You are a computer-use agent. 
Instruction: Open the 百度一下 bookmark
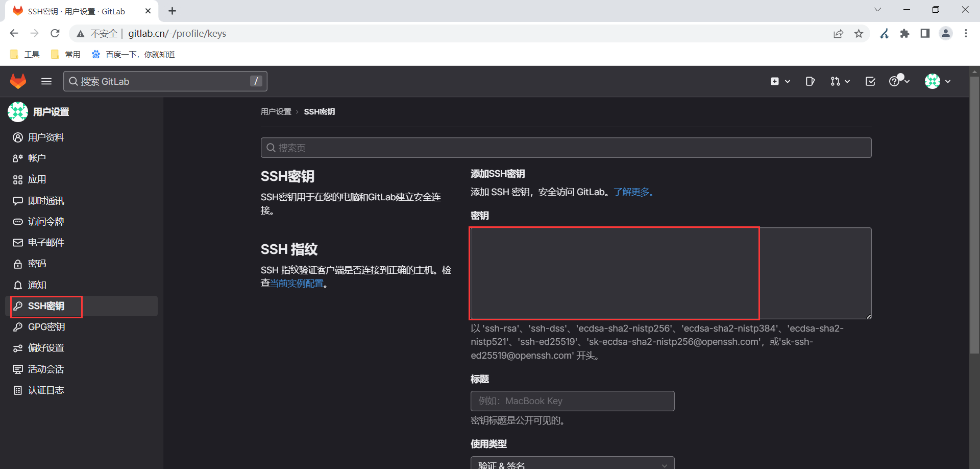pos(133,54)
